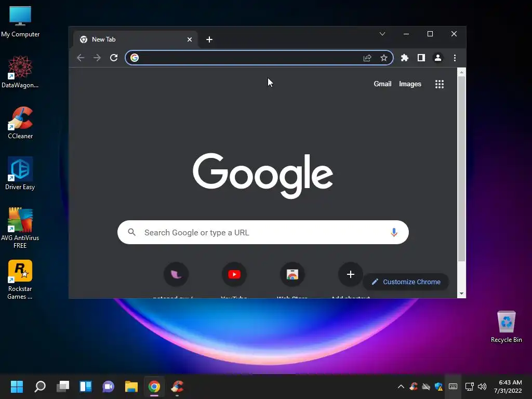Screen dimensions: 532x399
Task: Select the Recycle Bin desktop icon
Action: point(506,327)
